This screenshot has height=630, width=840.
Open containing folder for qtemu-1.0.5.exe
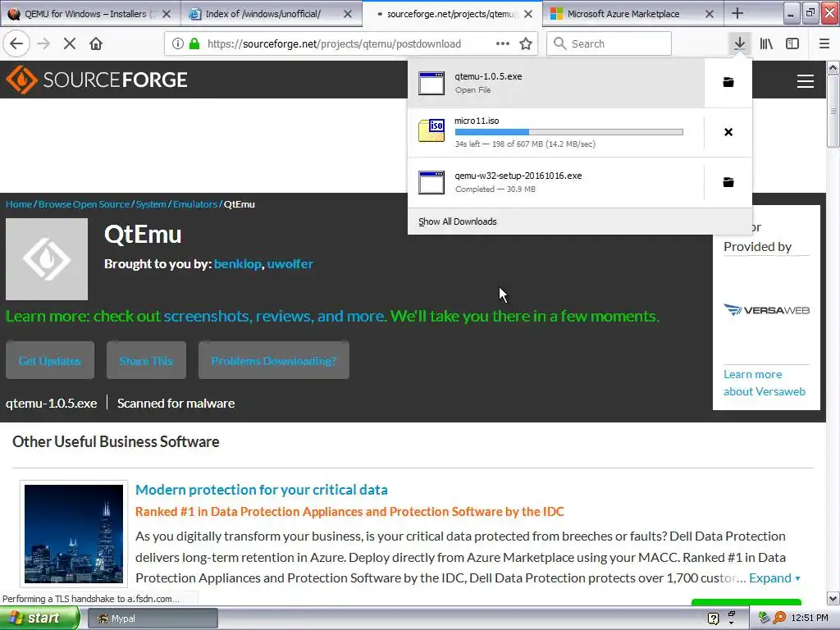(x=728, y=82)
